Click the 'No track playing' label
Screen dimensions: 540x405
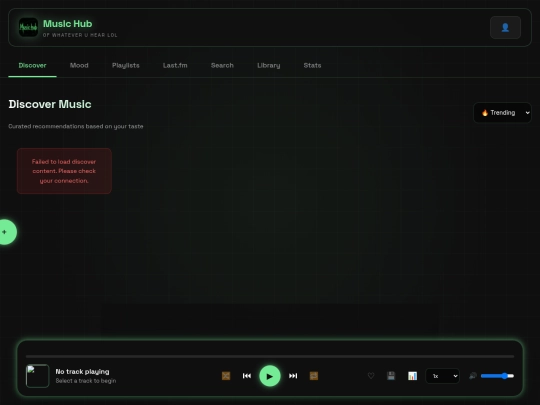82,372
